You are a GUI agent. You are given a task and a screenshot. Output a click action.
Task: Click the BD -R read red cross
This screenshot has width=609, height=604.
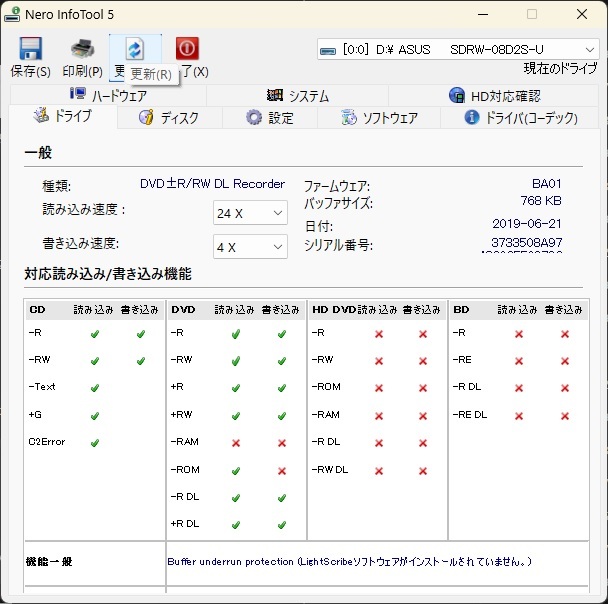(x=519, y=334)
